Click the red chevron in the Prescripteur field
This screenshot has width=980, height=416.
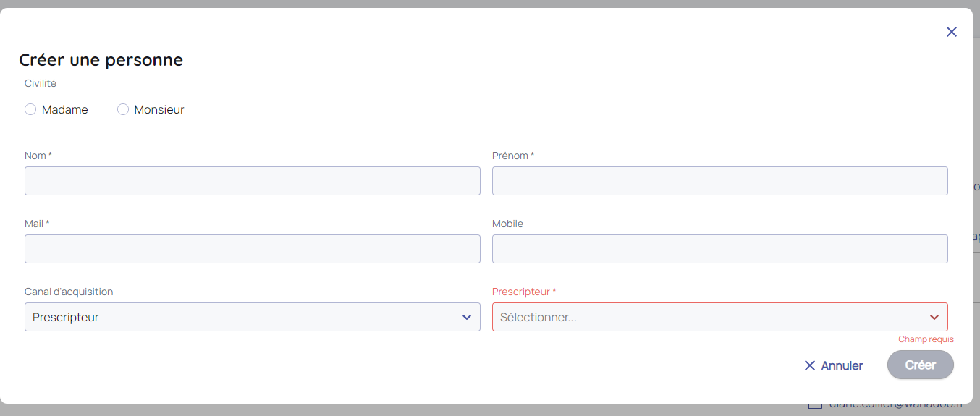[x=934, y=318]
